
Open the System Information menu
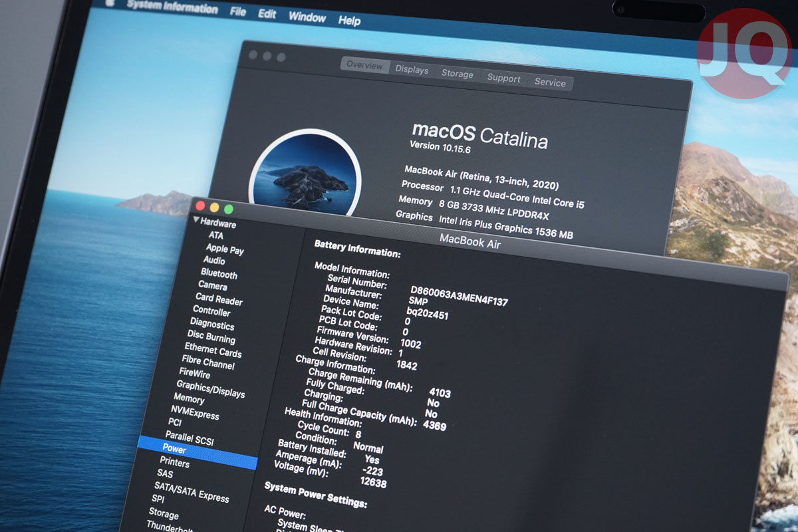[172, 7]
